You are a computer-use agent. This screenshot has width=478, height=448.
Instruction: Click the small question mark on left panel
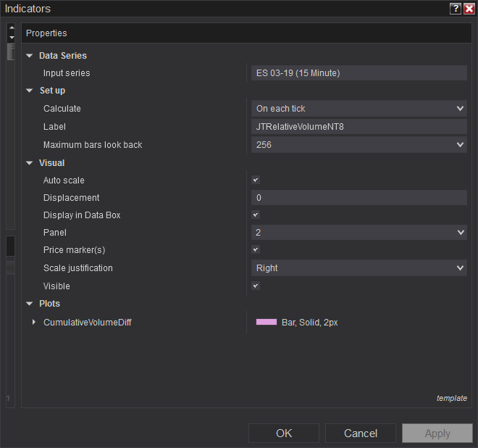[x=8, y=399]
